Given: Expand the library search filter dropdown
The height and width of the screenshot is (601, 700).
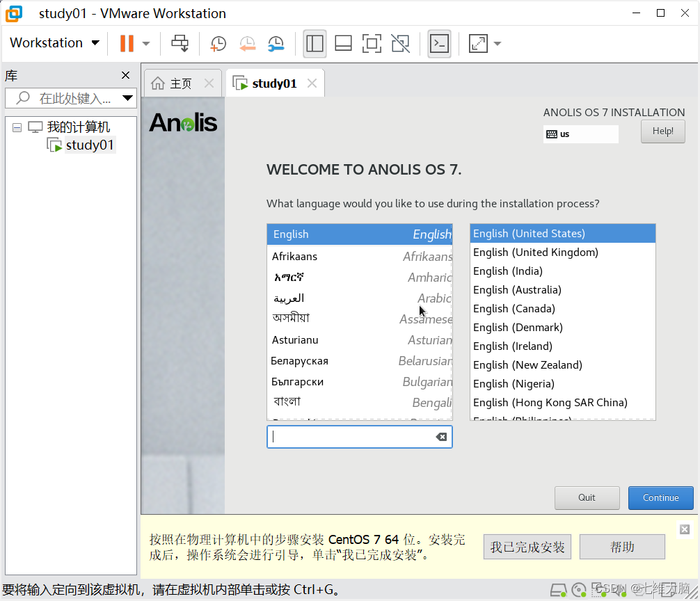Looking at the screenshot, I should click(x=127, y=98).
